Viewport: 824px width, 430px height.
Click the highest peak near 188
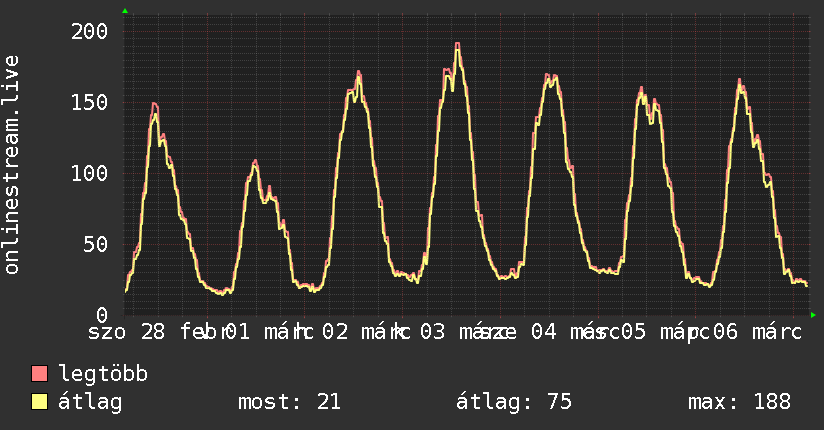click(458, 46)
